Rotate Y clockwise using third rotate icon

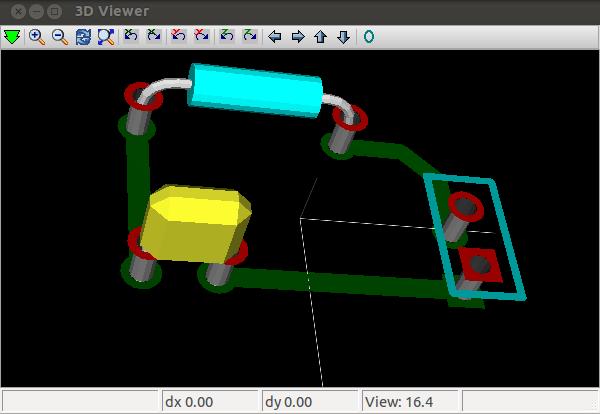(x=179, y=37)
